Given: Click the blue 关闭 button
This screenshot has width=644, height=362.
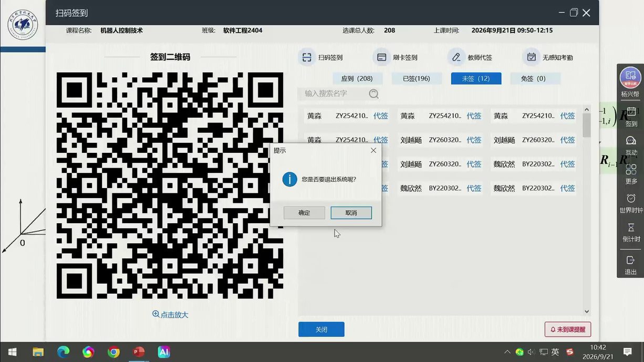Looking at the screenshot, I should click(321, 329).
